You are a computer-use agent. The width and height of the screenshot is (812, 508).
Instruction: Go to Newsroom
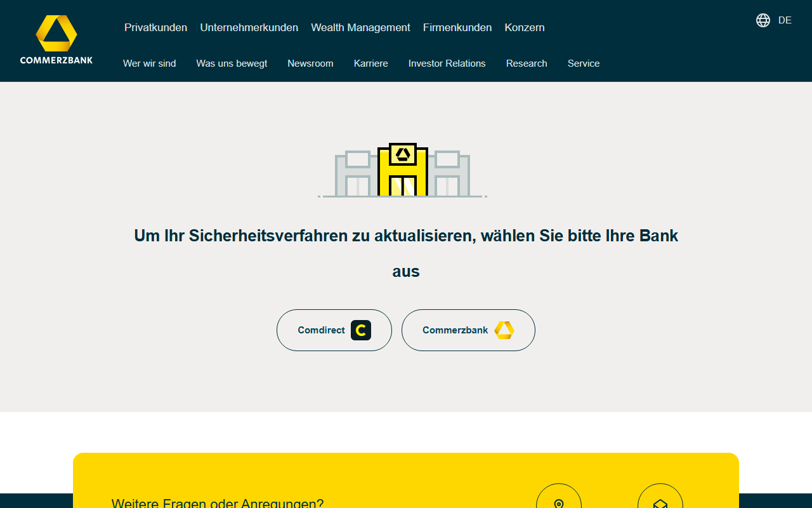coord(310,63)
